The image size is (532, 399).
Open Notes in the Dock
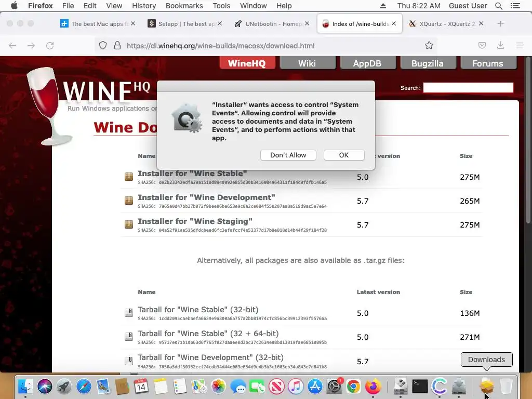161,387
